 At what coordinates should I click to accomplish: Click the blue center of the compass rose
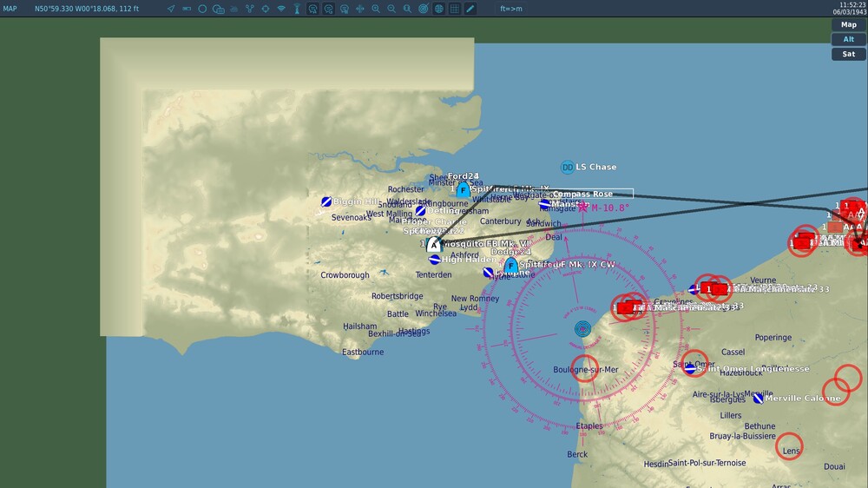tap(582, 329)
